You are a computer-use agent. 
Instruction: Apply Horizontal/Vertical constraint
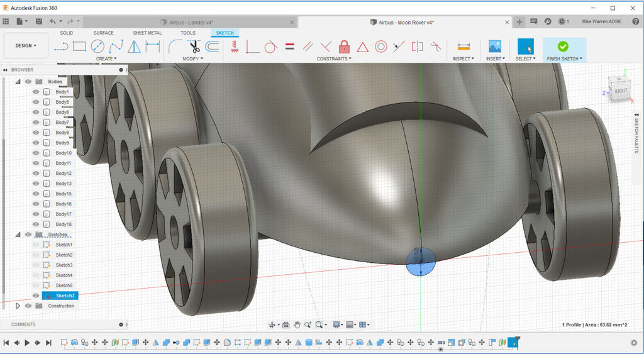tap(235, 47)
